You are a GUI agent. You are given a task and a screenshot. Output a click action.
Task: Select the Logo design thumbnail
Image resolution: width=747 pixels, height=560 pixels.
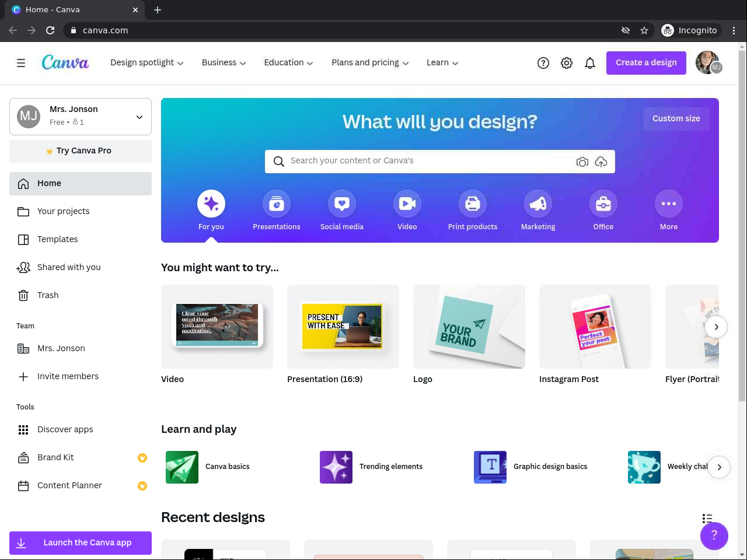469,327
